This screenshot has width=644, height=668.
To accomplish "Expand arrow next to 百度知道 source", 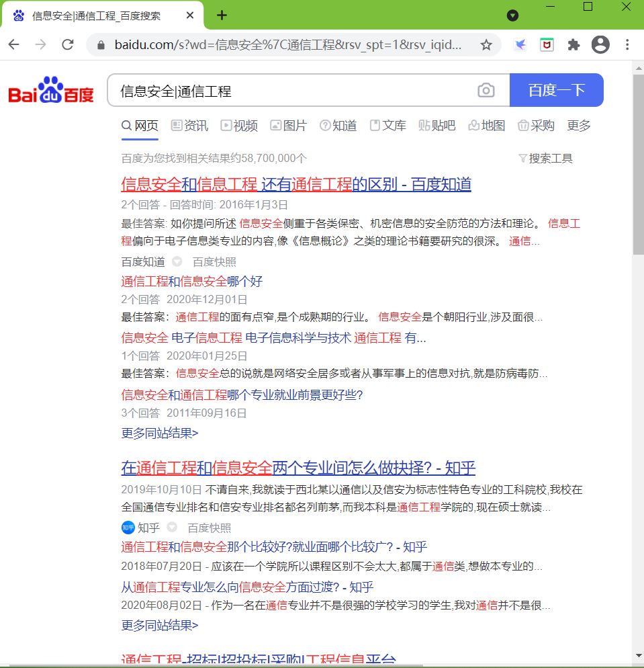I will click(x=177, y=261).
